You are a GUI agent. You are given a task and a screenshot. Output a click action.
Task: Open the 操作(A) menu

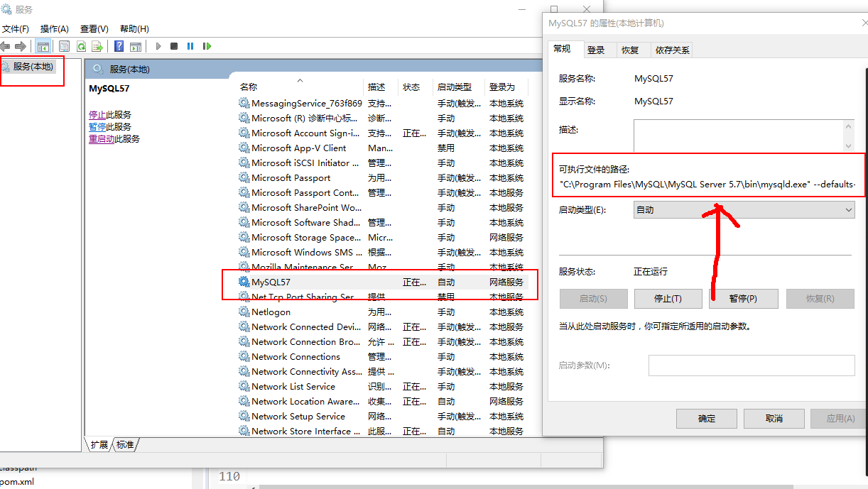pyautogui.click(x=55, y=29)
